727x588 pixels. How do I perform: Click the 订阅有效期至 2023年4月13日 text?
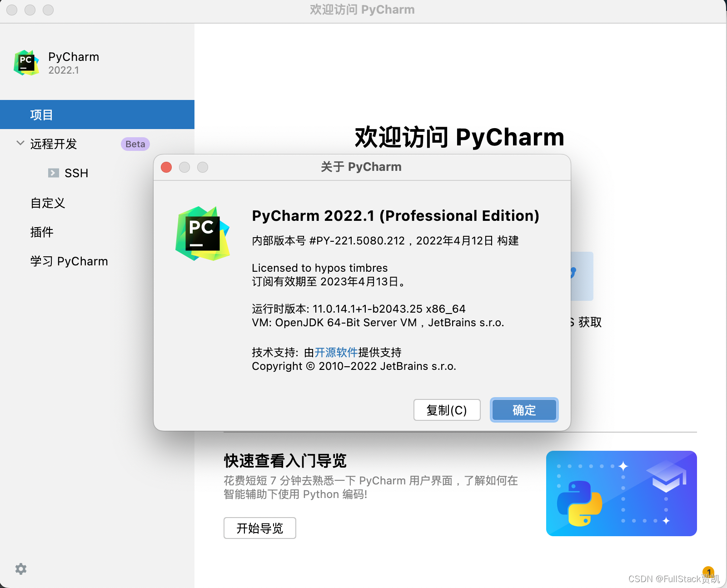[329, 282]
